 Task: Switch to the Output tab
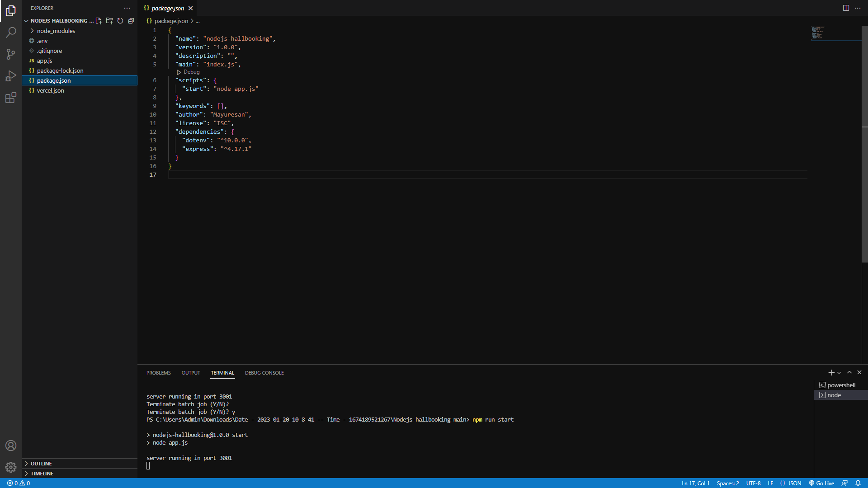190,373
